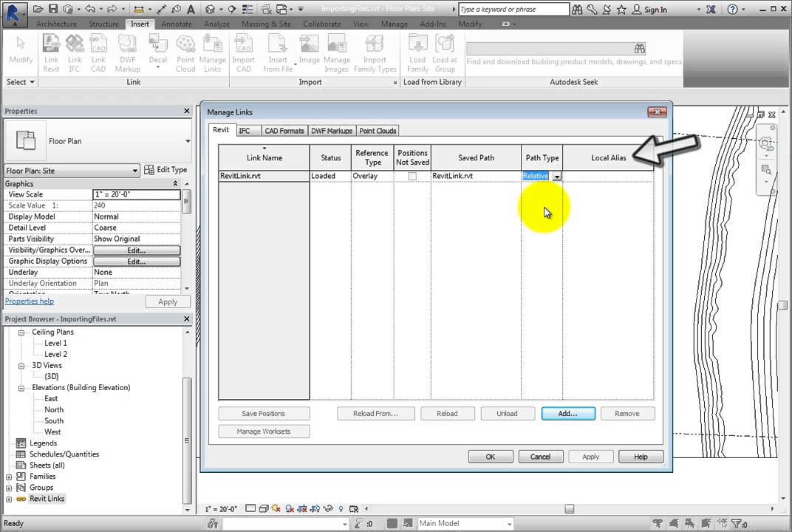
Task: Open Manage Links from the ribbon
Action: pos(212,53)
